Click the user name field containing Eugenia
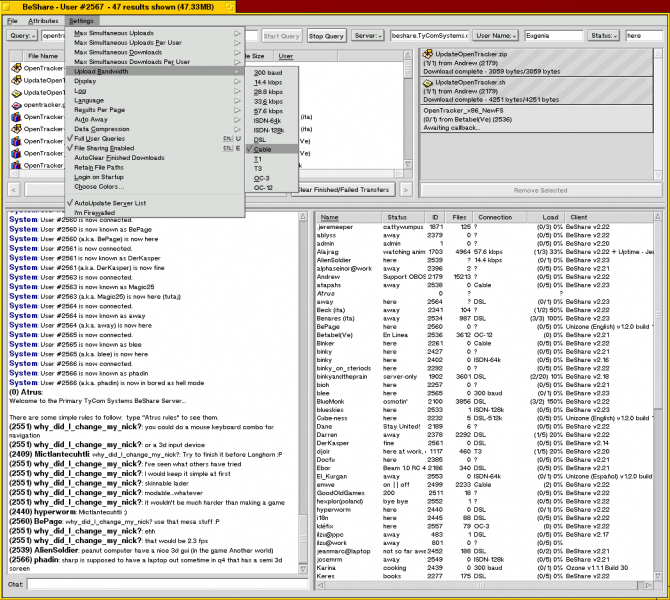This screenshot has width=670, height=600. (x=553, y=35)
